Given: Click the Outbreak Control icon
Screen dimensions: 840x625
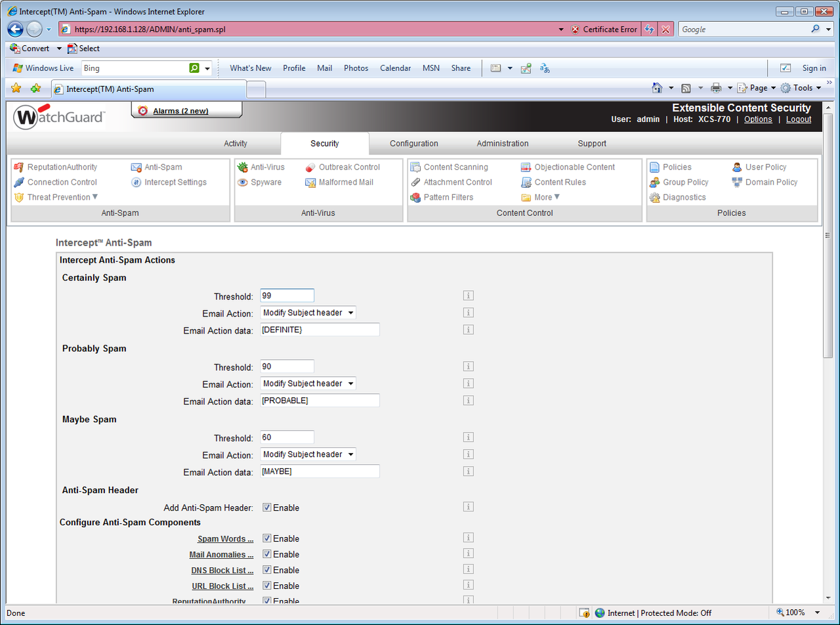Looking at the screenshot, I should click(x=310, y=167).
